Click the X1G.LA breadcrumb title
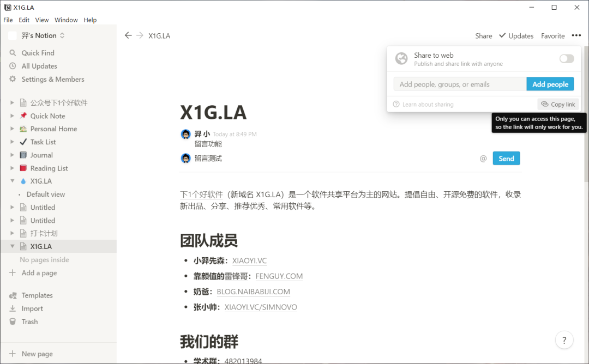The width and height of the screenshot is (589, 364). point(159,35)
